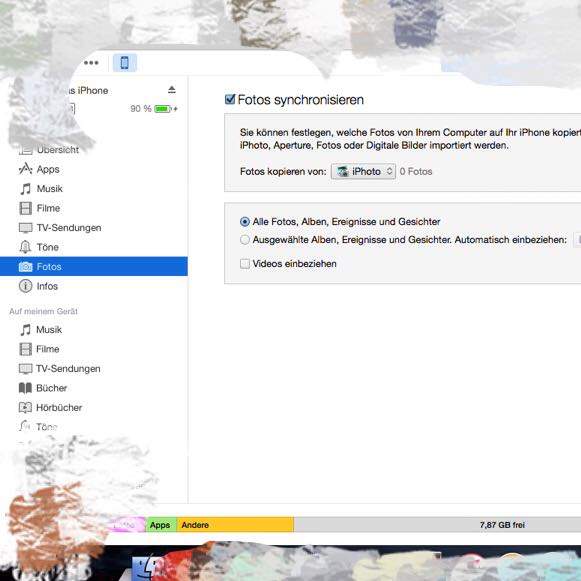Click the film strip icon beside Filme
The height and width of the screenshot is (581, 581).
pos(25,208)
